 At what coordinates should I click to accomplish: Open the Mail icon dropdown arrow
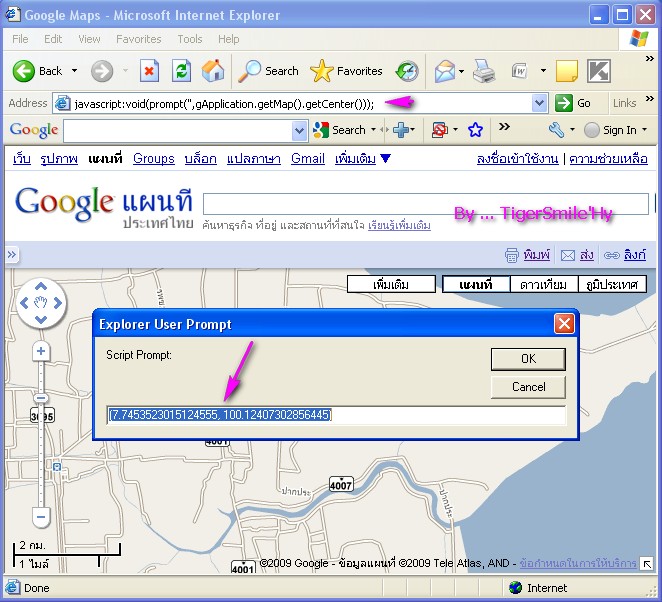(x=461, y=71)
